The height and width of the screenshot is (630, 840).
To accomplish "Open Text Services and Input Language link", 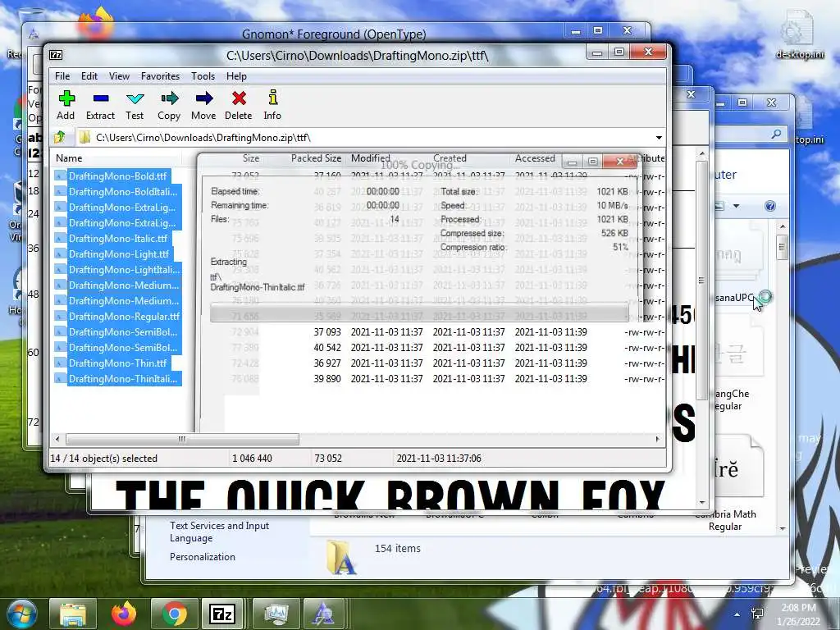I will [x=219, y=532].
